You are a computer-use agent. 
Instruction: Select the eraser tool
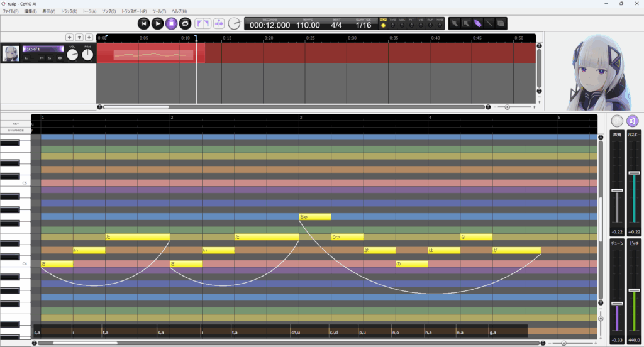[501, 23]
